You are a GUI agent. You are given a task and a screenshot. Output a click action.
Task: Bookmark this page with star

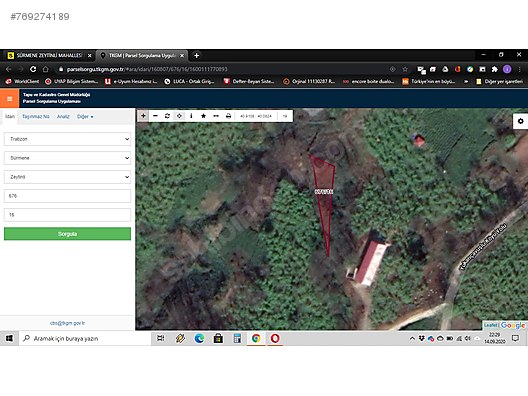pos(405,69)
